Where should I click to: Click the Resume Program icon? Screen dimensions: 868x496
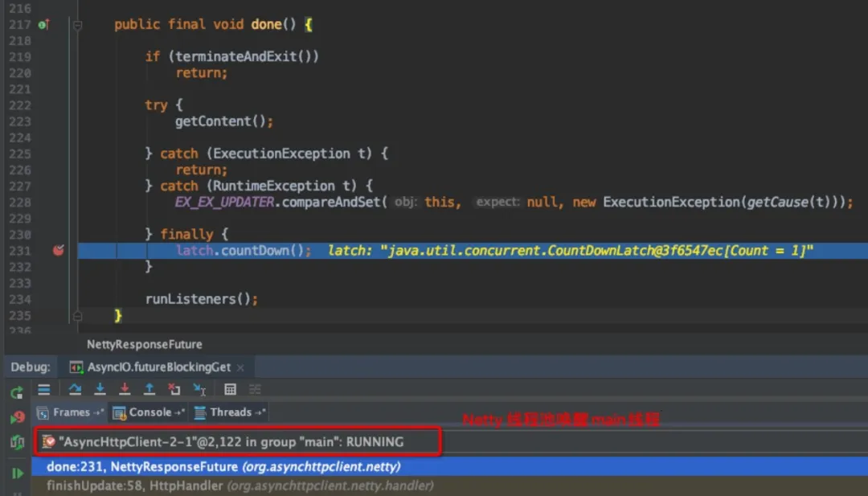coord(17,473)
